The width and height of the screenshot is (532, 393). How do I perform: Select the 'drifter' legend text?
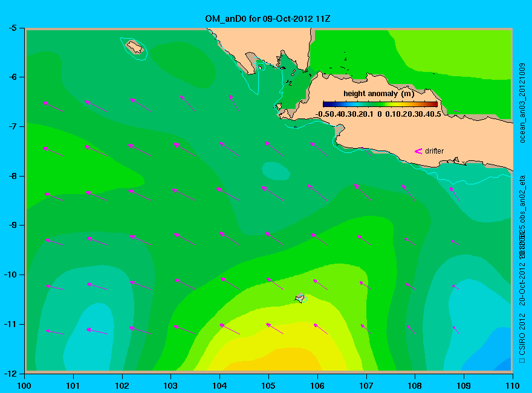434,151
